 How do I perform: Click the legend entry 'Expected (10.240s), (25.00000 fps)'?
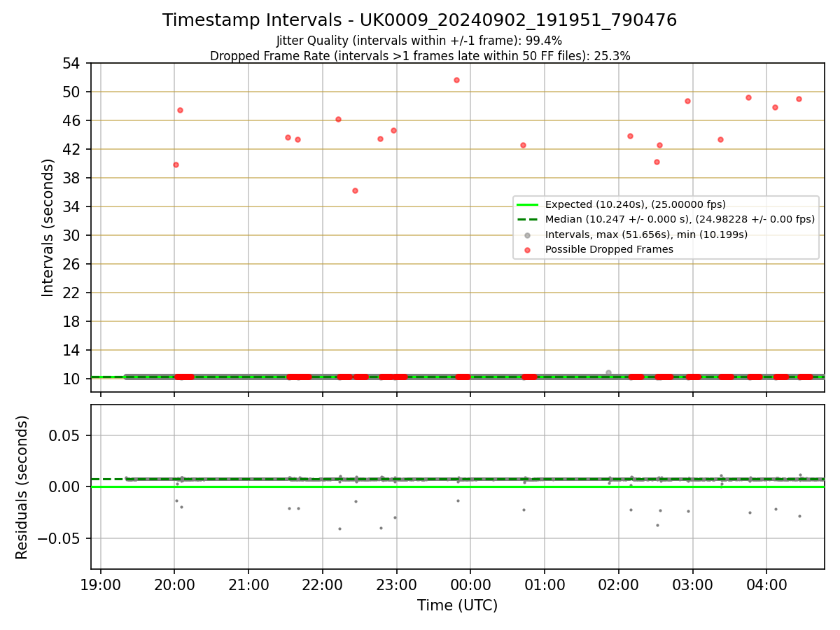636,204
